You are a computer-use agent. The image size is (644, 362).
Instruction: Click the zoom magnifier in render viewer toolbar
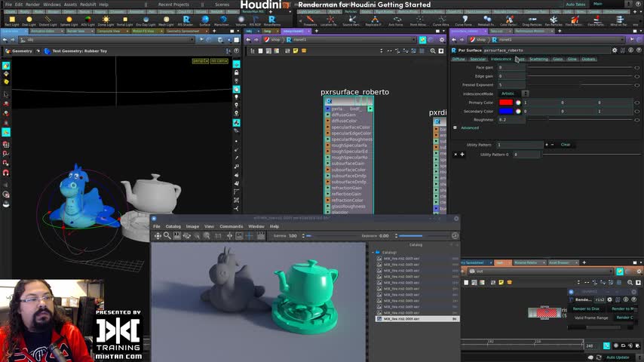point(167,235)
